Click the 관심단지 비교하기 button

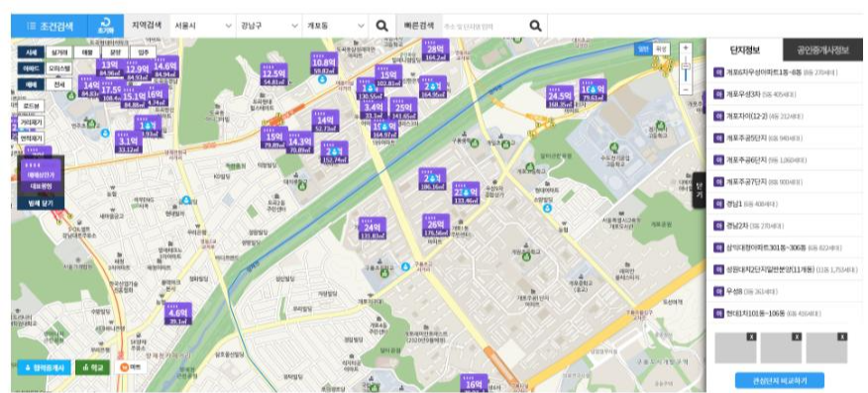tap(780, 380)
